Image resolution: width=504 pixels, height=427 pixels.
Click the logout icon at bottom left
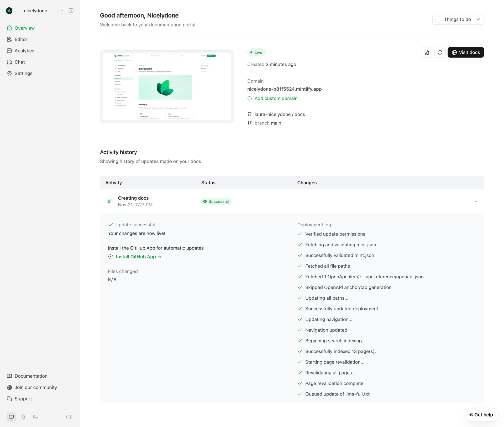68,417
